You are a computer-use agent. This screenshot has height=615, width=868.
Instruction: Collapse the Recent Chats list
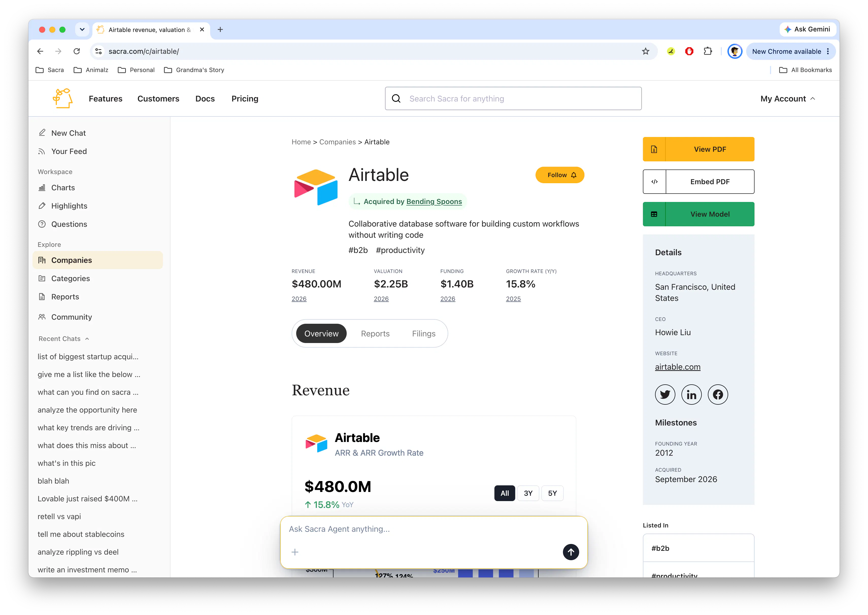tap(64, 338)
